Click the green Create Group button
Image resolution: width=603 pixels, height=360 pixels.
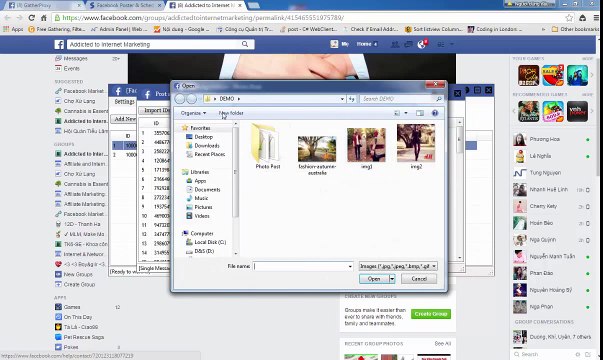pos(431,314)
